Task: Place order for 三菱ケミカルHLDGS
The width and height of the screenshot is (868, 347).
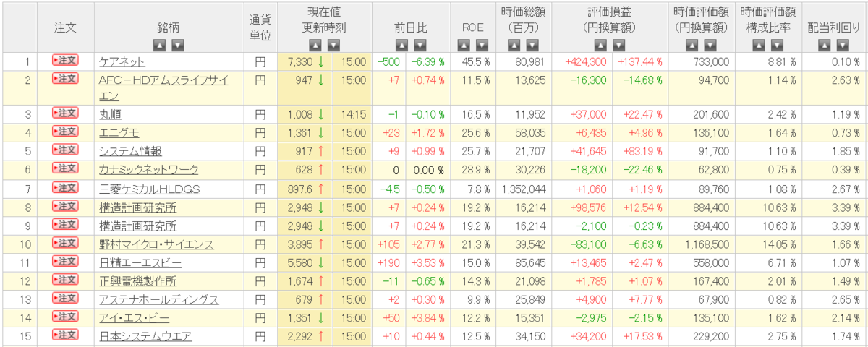Action: (x=65, y=187)
